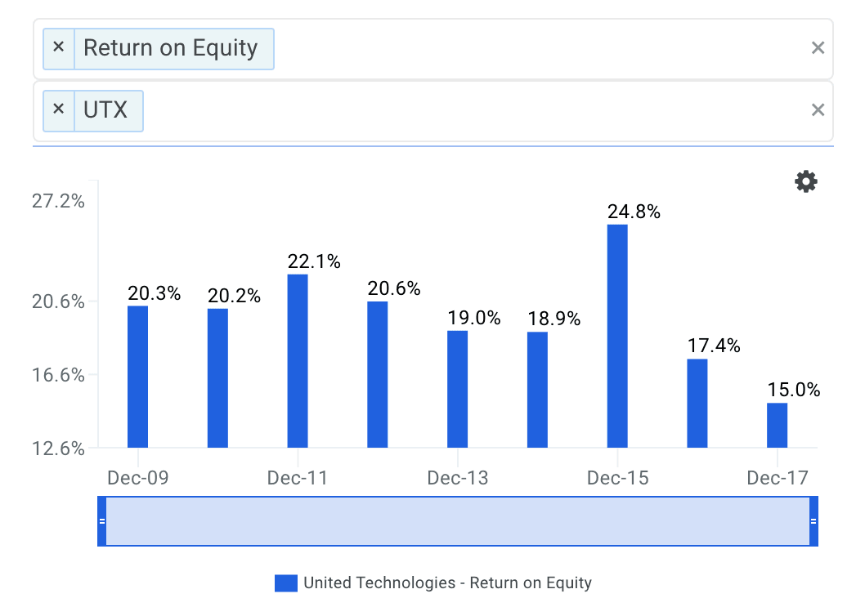Click the 17.4% bar
This screenshot has width=865, height=616.
tap(697, 403)
